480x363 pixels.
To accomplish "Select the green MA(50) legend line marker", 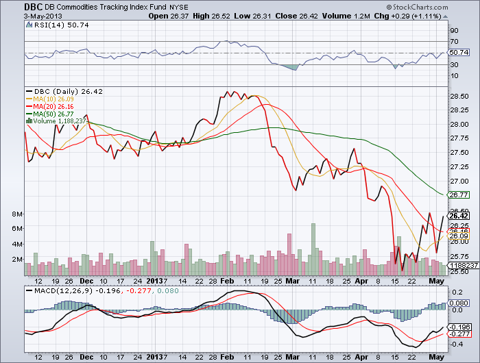I will click(x=29, y=114).
